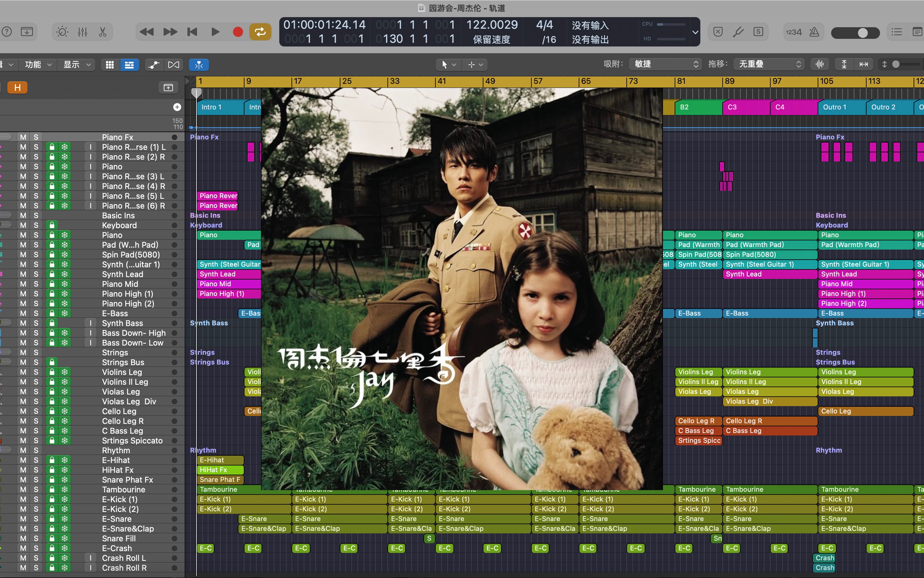The image size is (924, 578).
Task: Open editors with the scissors icon
Action: tap(102, 32)
